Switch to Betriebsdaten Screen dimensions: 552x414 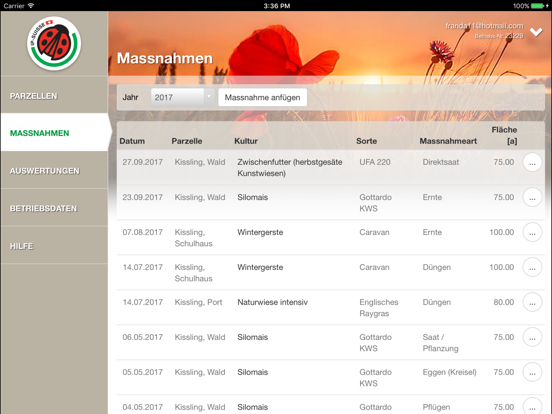pyautogui.click(x=54, y=208)
